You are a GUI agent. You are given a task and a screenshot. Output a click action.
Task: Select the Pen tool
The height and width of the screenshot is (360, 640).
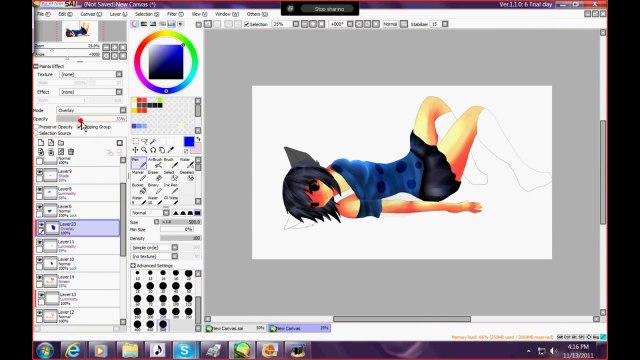coord(139,163)
